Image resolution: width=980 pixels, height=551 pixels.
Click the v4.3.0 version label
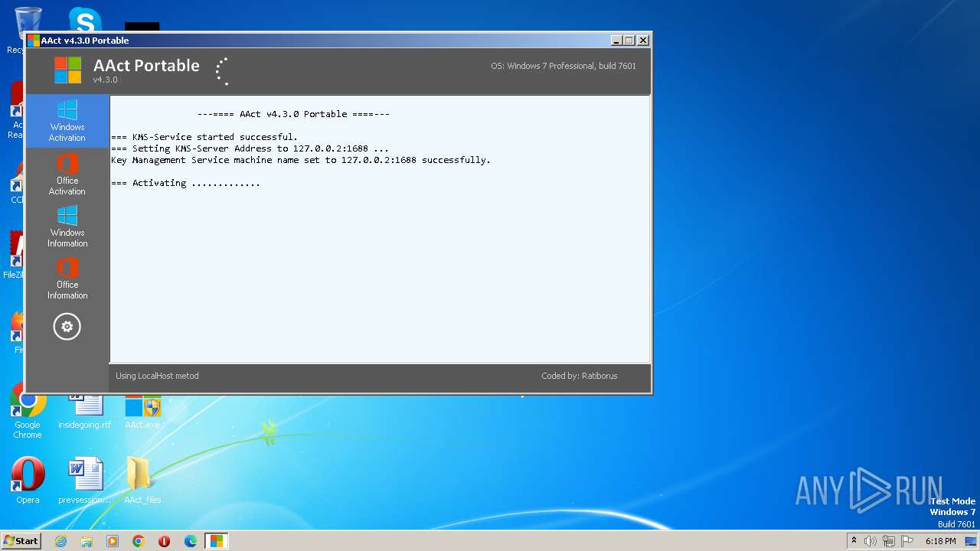coord(106,80)
